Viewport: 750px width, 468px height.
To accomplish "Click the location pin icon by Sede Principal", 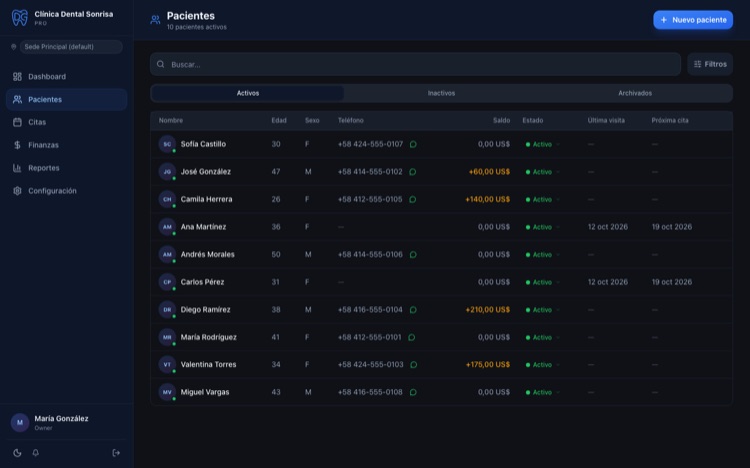I will pyautogui.click(x=14, y=47).
